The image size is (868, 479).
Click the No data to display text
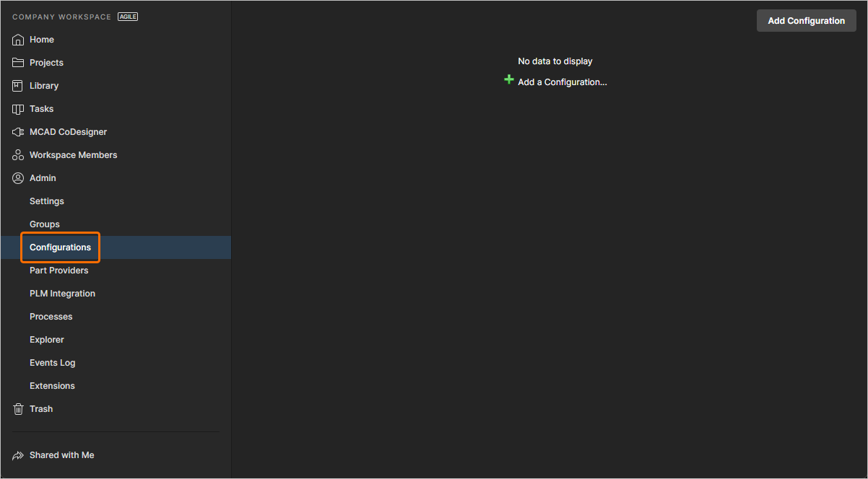(555, 61)
